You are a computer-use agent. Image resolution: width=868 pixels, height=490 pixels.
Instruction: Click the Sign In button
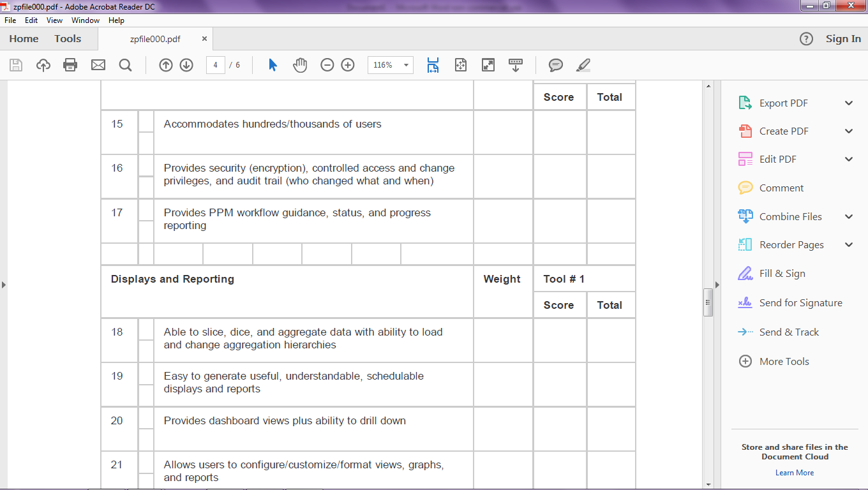pyautogui.click(x=842, y=38)
